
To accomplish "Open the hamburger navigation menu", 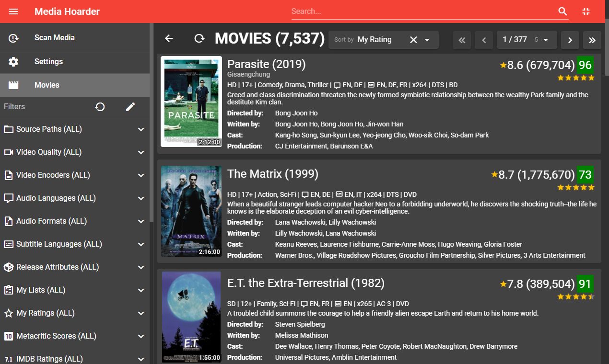I will point(13,11).
